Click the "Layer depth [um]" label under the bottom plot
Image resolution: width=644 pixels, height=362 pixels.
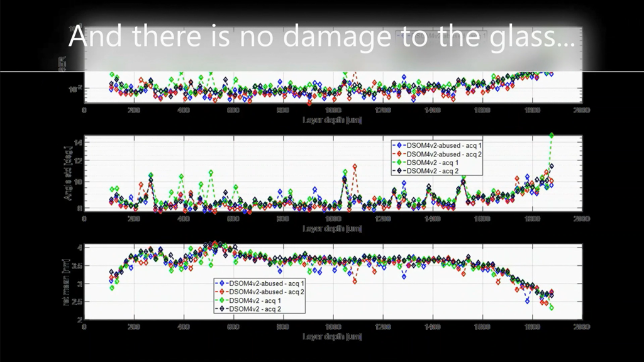(x=332, y=337)
